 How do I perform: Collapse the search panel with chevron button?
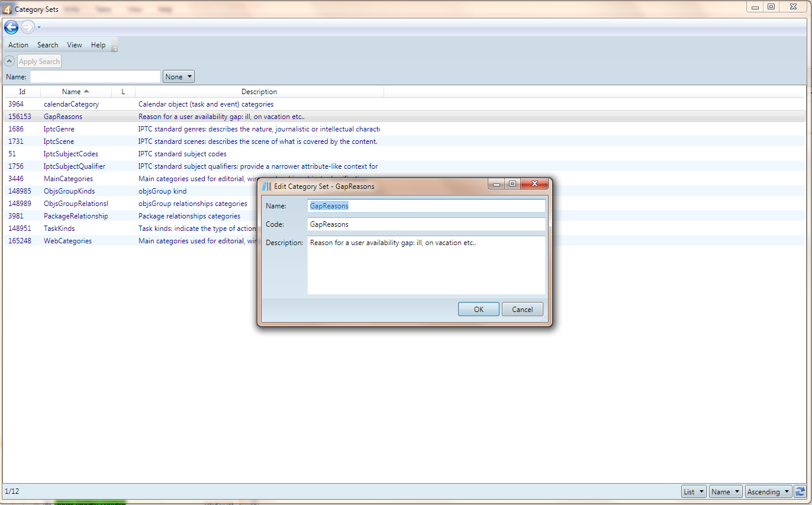(x=9, y=61)
